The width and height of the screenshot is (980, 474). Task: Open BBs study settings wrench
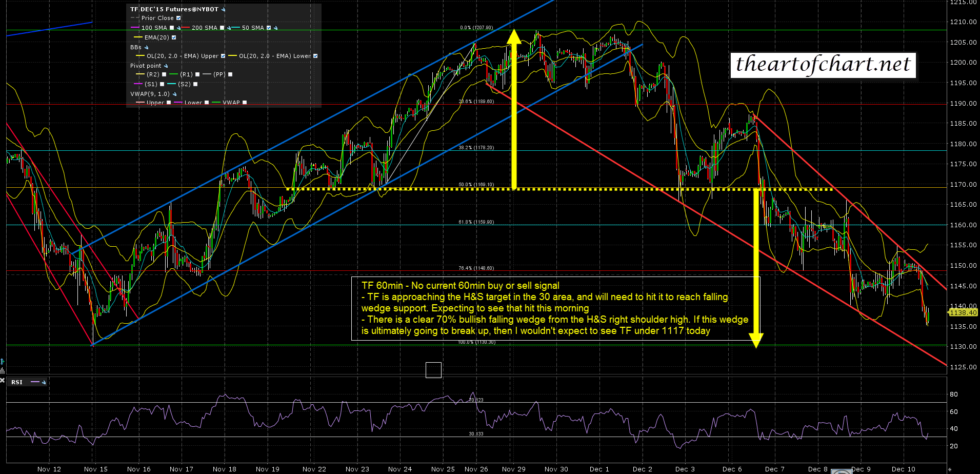147,47
